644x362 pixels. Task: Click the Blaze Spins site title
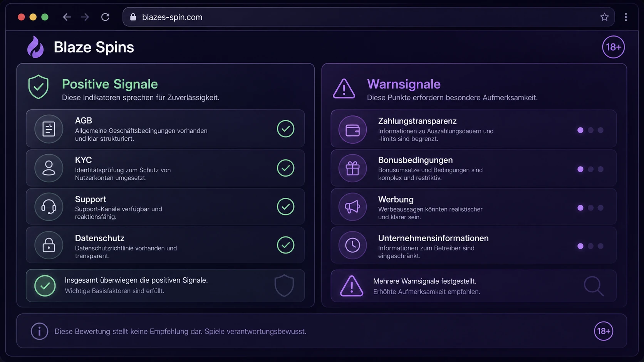coord(94,47)
